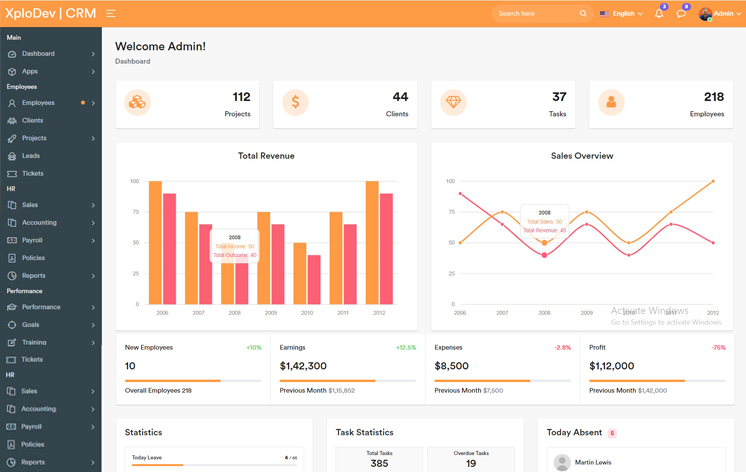This screenshot has height=472, width=746.
Task: Open the notifications bell icon
Action: [659, 14]
